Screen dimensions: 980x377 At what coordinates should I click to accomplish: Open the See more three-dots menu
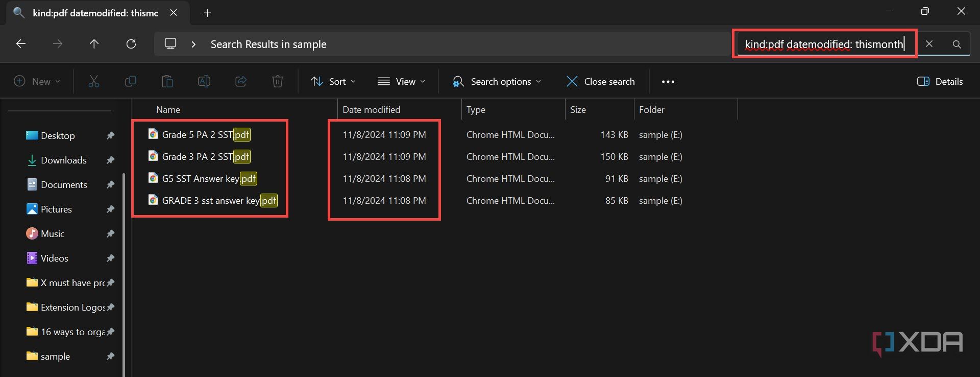pos(668,81)
